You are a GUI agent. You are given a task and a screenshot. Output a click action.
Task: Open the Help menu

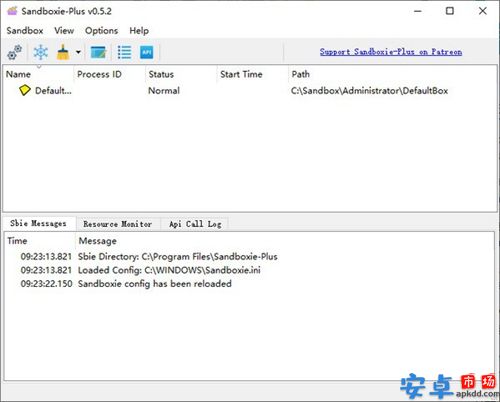pyautogui.click(x=139, y=31)
